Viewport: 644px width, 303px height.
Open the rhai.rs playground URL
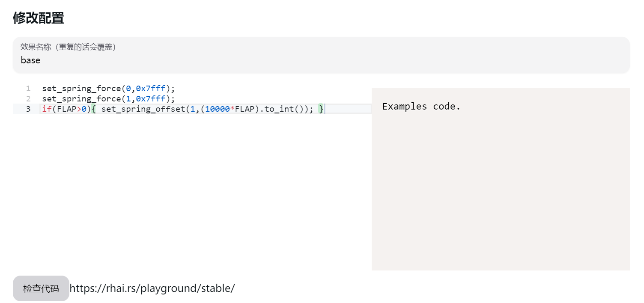coord(152,288)
